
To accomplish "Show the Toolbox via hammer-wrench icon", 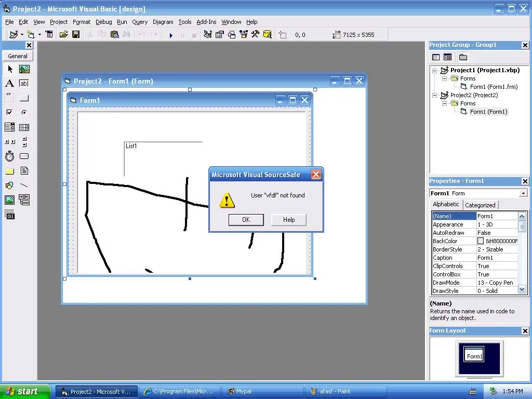I will [255, 35].
